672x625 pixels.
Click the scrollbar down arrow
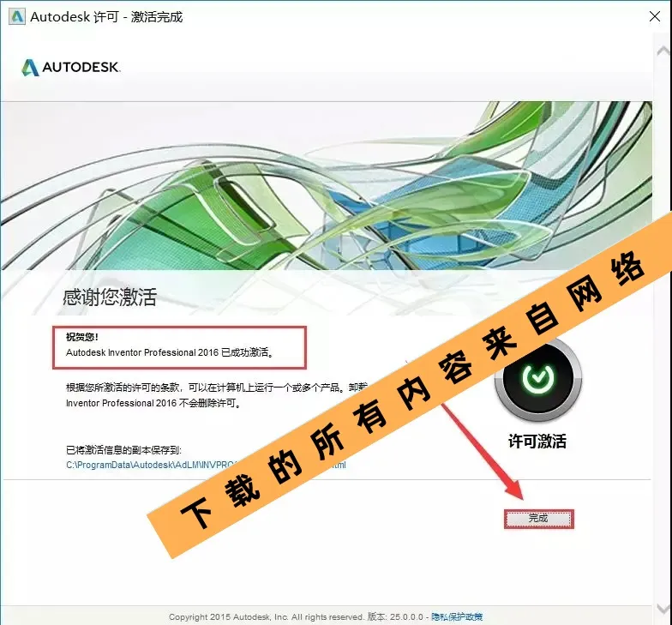pyautogui.click(x=663, y=609)
